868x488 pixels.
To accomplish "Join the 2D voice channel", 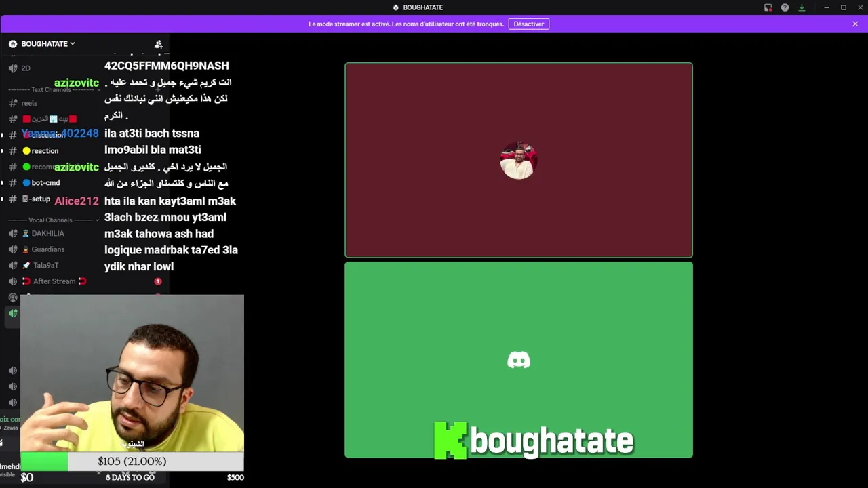I will (26, 68).
